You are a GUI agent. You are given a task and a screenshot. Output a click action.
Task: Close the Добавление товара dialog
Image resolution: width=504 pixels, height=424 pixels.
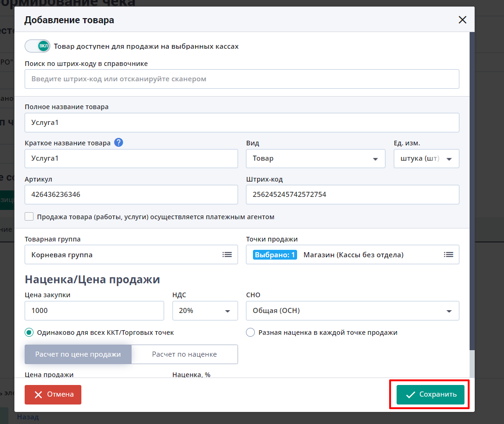pyautogui.click(x=462, y=20)
